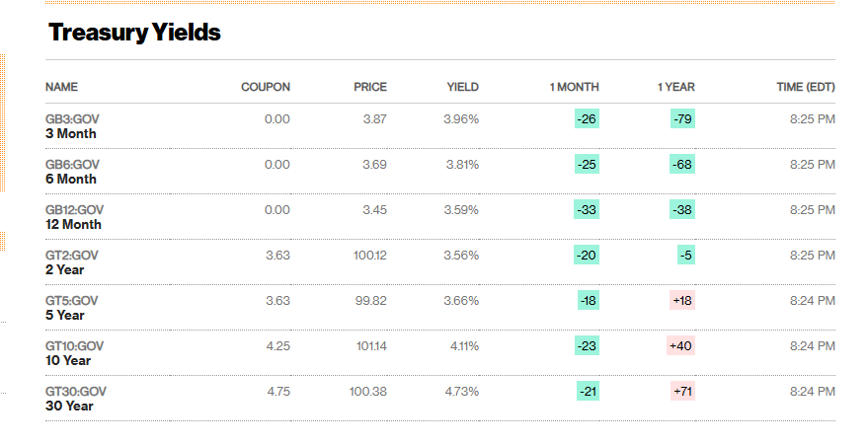Viewport: 868px width, 445px height.
Task: Click the PRICE column header
Action: (369, 87)
